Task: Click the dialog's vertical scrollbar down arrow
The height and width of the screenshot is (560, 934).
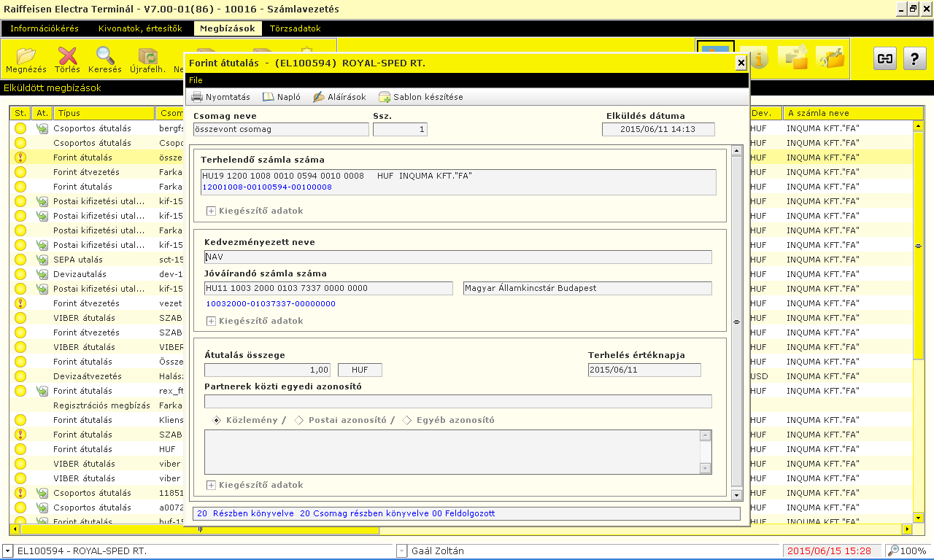Action: click(737, 495)
